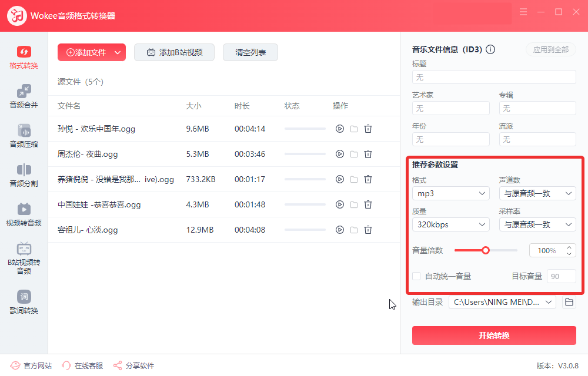Open the 官方网站 link
The width and height of the screenshot is (588, 376).
pyautogui.click(x=31, y=365)
